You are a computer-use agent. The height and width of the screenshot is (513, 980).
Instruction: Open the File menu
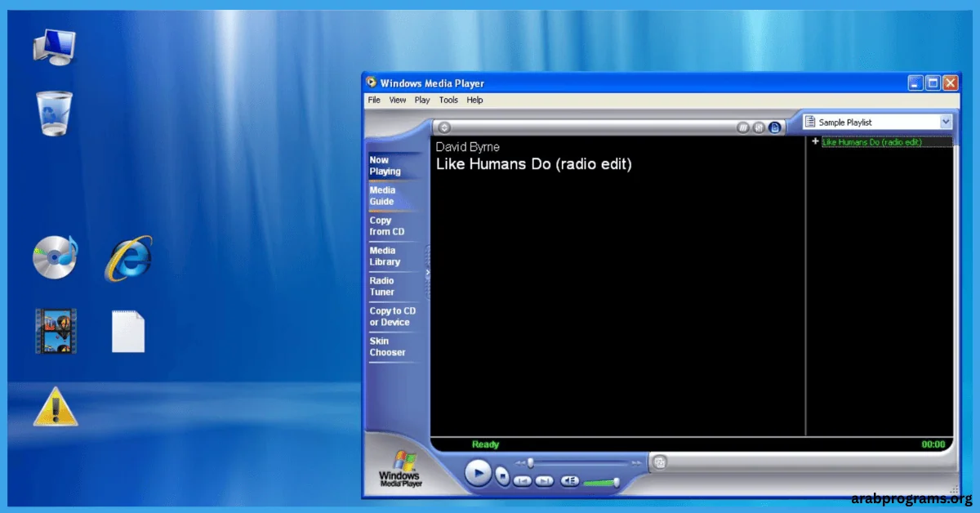pyautogui.click(x=374, y=100)
